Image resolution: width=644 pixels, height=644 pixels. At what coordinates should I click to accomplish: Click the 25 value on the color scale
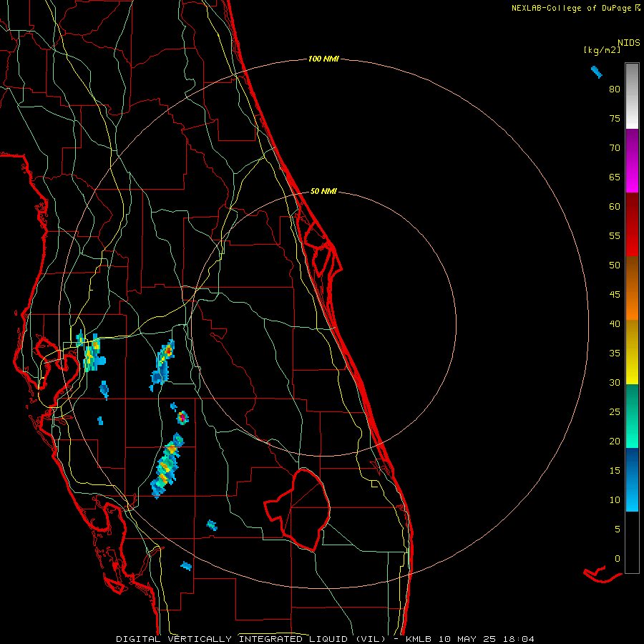(x=615, y=411)
